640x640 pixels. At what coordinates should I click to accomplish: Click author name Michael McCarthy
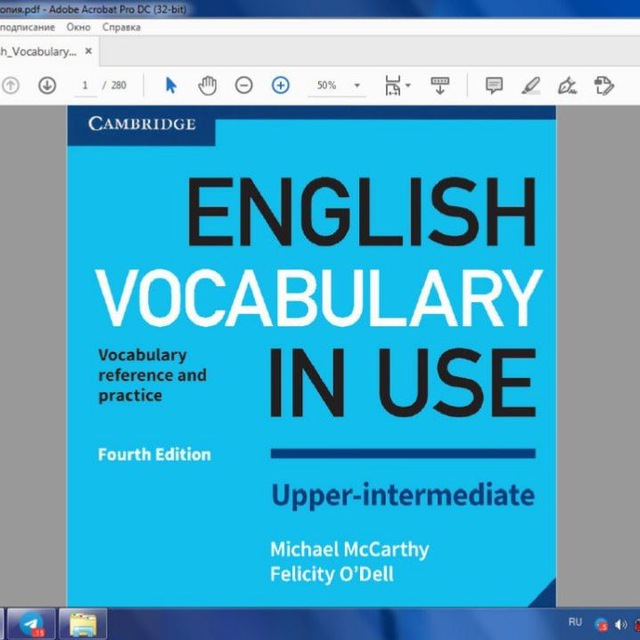point(350,550)
